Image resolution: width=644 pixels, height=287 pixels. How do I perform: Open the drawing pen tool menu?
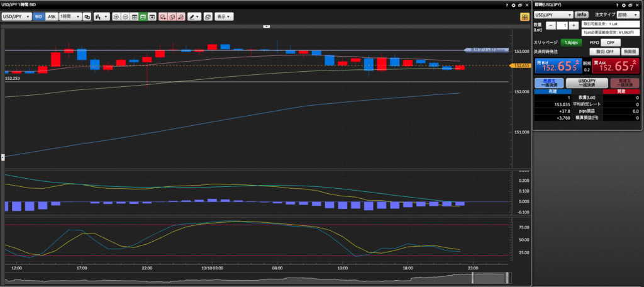pyautogui.click(x=194, y=16)
